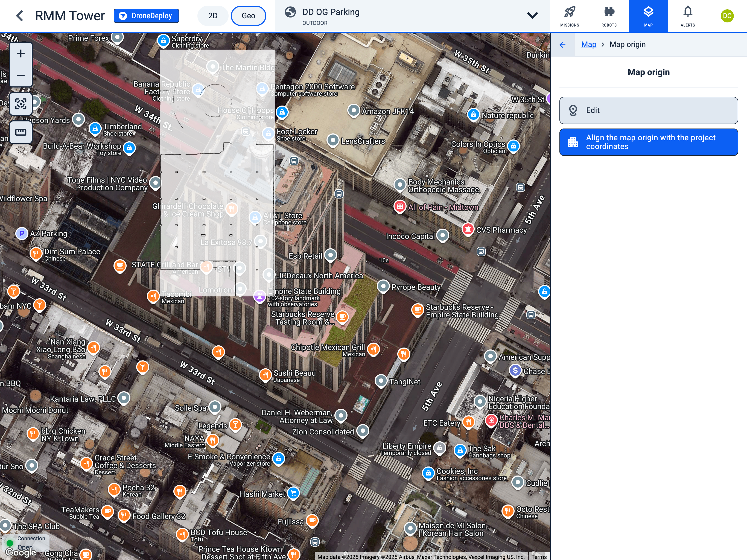The image size is (747, 560).
Task: Enable Edit mode for the map origin
Action: click(x=648, y=110)
